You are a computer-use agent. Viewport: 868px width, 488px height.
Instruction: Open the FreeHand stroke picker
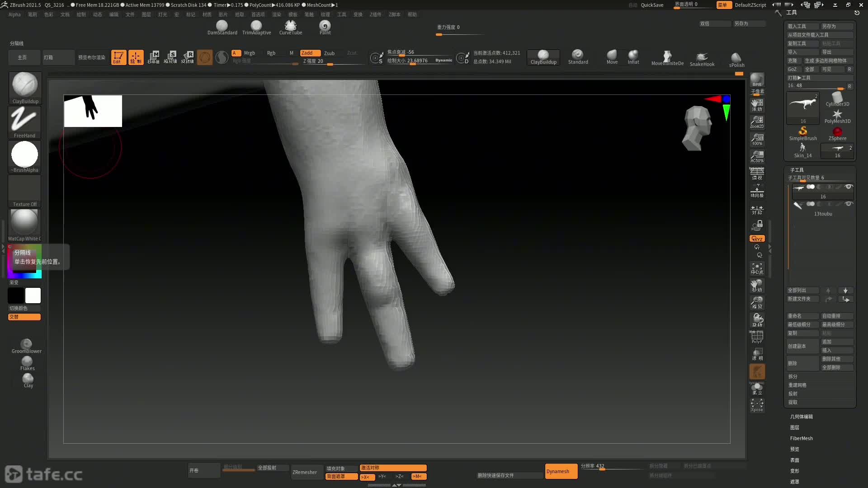pos(24,122)
